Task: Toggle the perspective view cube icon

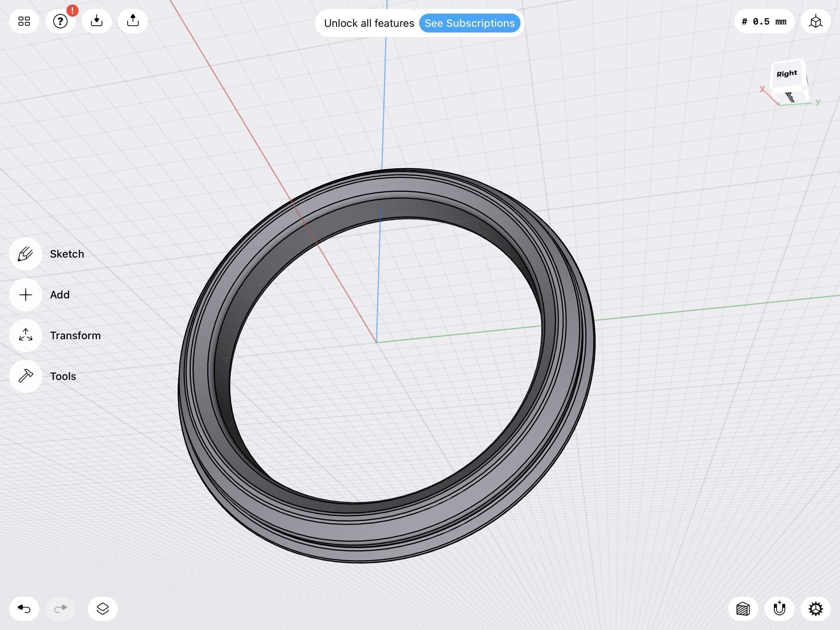Action: pos(816,22)
